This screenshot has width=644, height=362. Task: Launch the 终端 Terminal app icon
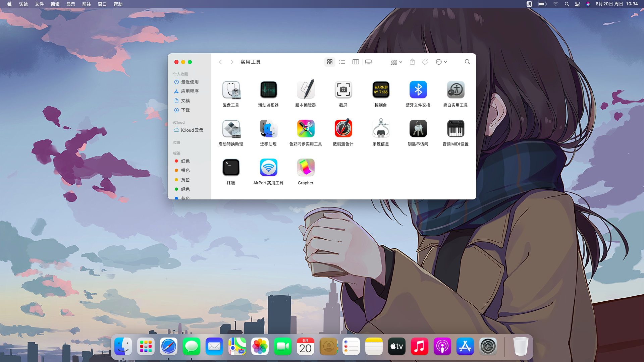[x=231, y=168]
